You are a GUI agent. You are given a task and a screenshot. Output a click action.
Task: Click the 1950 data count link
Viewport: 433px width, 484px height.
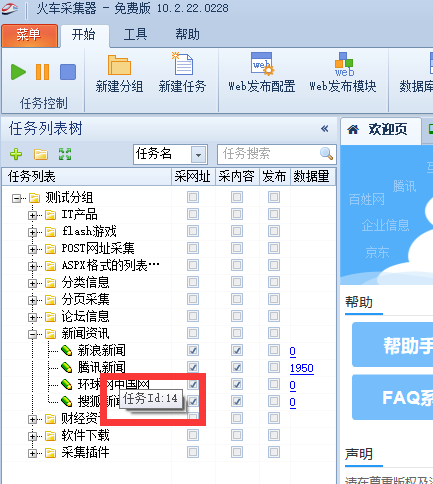(x=302, y=368)
